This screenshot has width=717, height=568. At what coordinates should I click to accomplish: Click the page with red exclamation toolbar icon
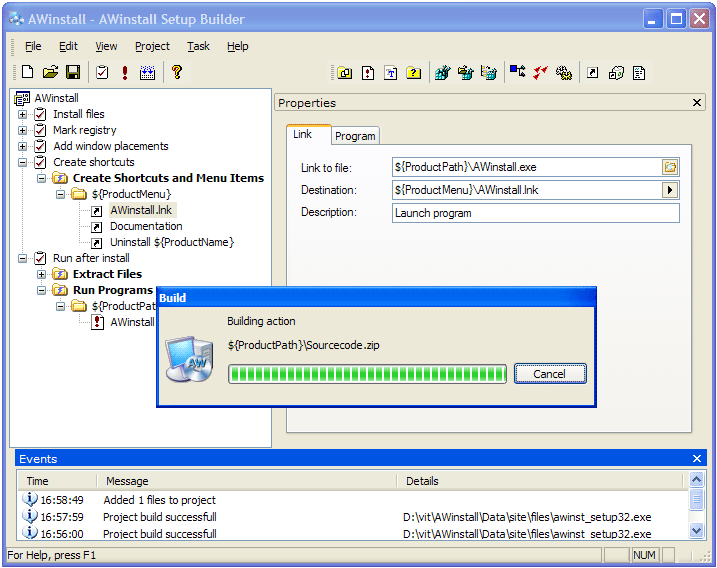pos(368,73)
